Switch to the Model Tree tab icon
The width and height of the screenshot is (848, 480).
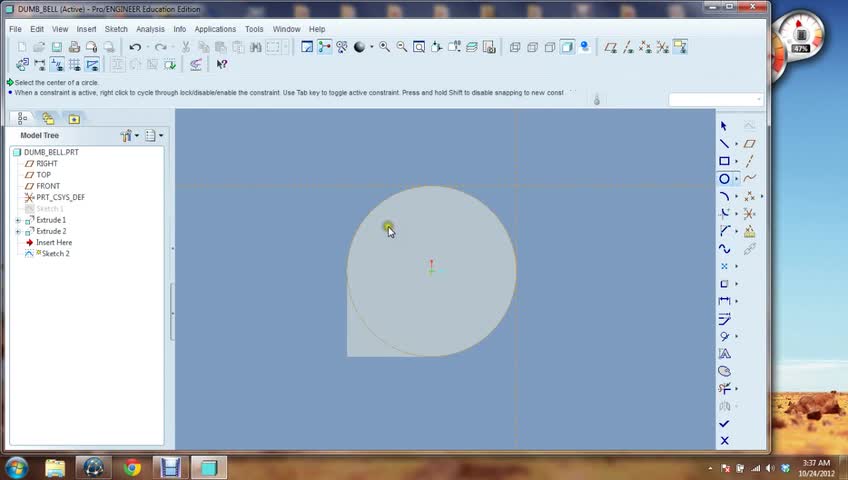pos(22,118)
